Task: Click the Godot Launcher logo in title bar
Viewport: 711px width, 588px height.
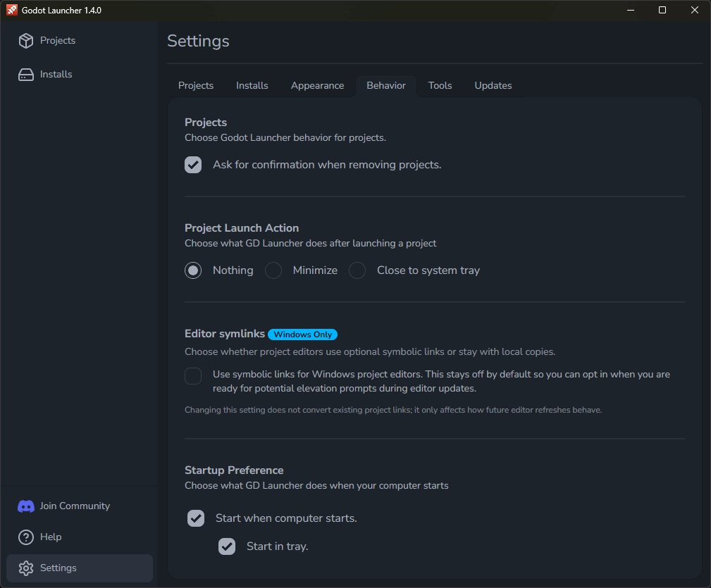Action: (11, 11)
